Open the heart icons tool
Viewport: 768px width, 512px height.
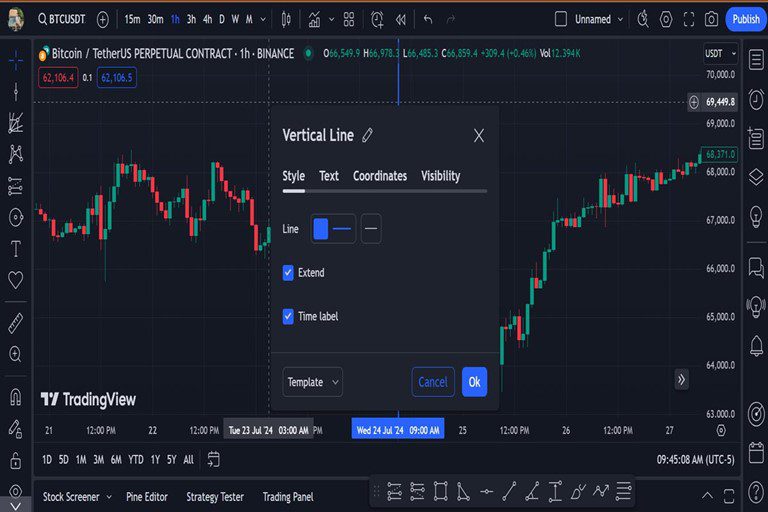pyautogui.click(x=16, y=280)
